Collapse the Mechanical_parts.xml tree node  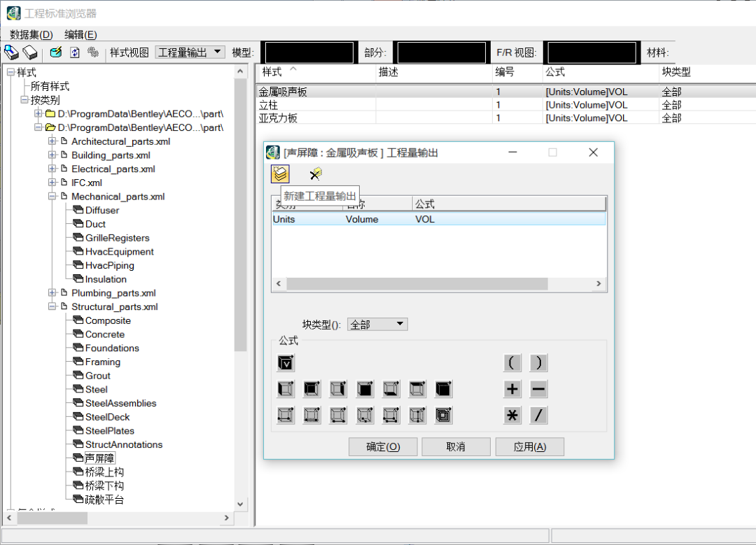(52, 197)
